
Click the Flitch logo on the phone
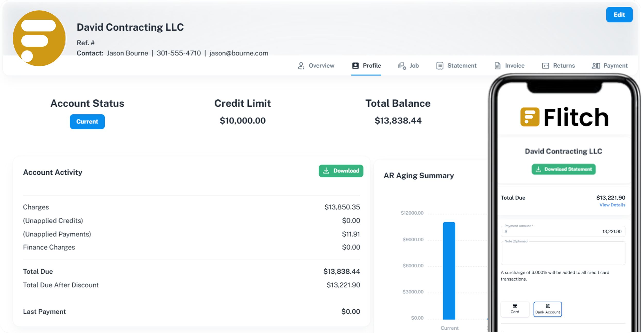click(564, 117)
